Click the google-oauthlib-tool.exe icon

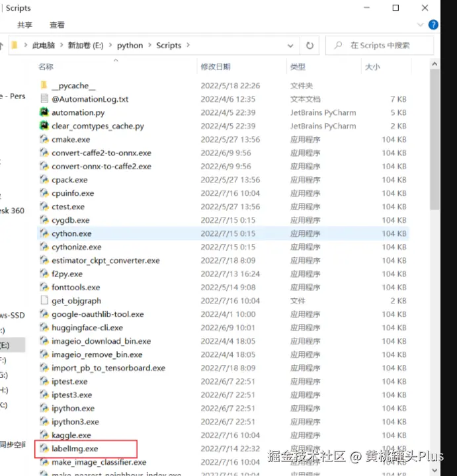(x=44, y=314)
